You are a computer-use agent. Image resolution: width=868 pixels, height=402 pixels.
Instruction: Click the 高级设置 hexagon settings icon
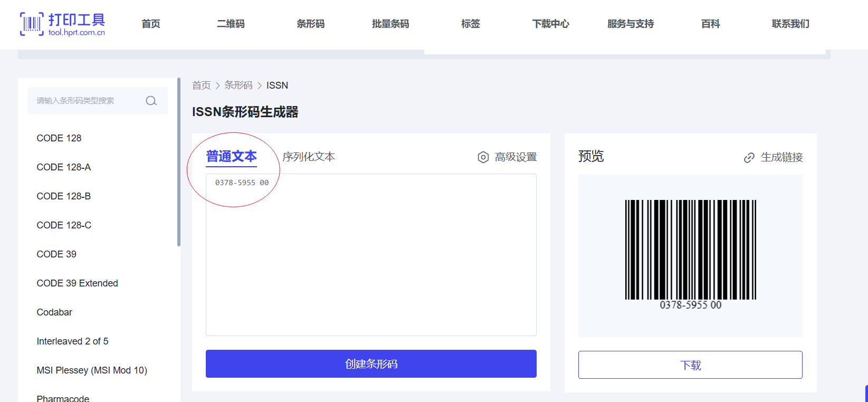pos(483,157)
